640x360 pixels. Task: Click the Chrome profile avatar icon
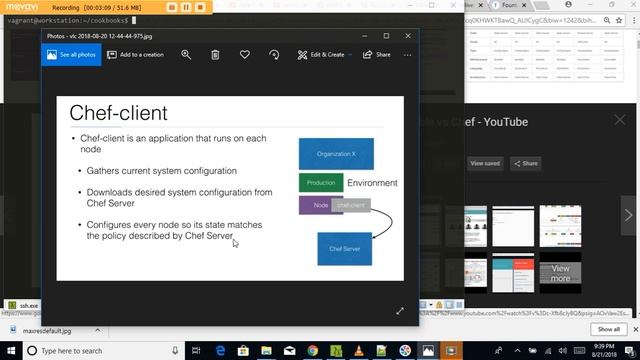pos(568,4)
